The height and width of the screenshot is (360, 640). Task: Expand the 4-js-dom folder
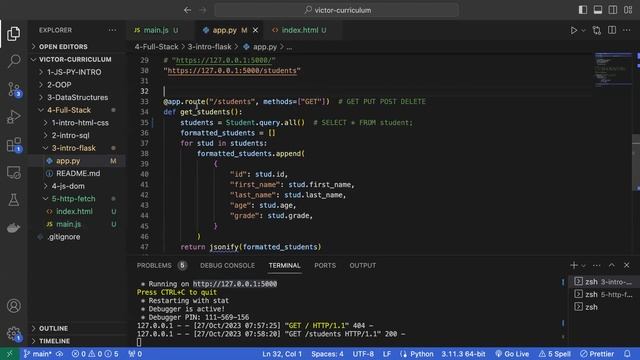[x=77, y=186]
